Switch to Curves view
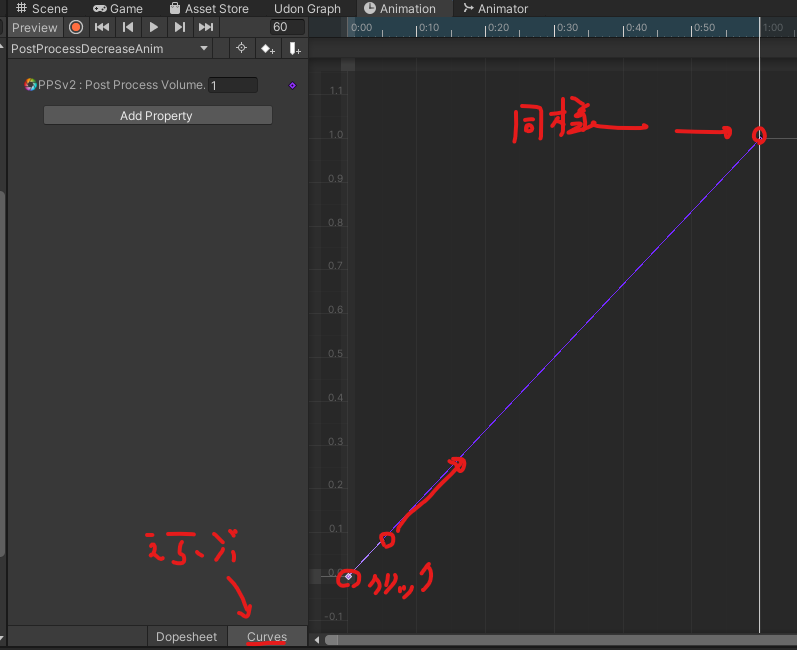Screen dimensions: 797x650 point(267,636)
